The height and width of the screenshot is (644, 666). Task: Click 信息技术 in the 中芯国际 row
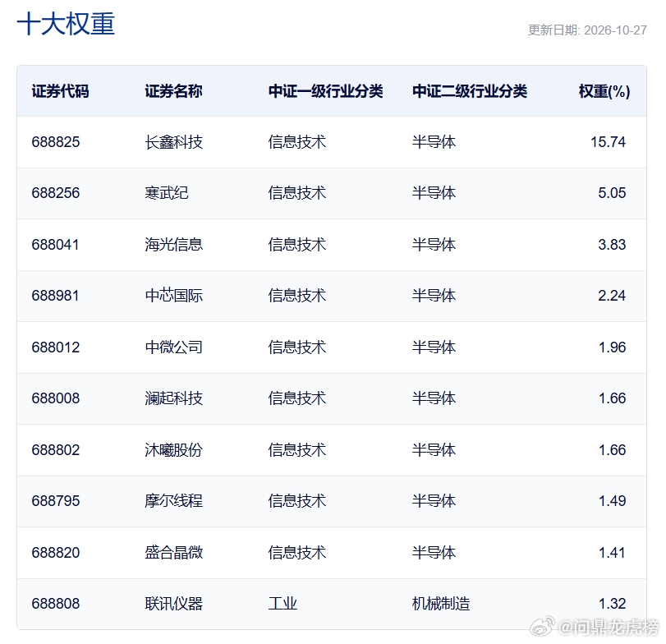click(297, 296)
